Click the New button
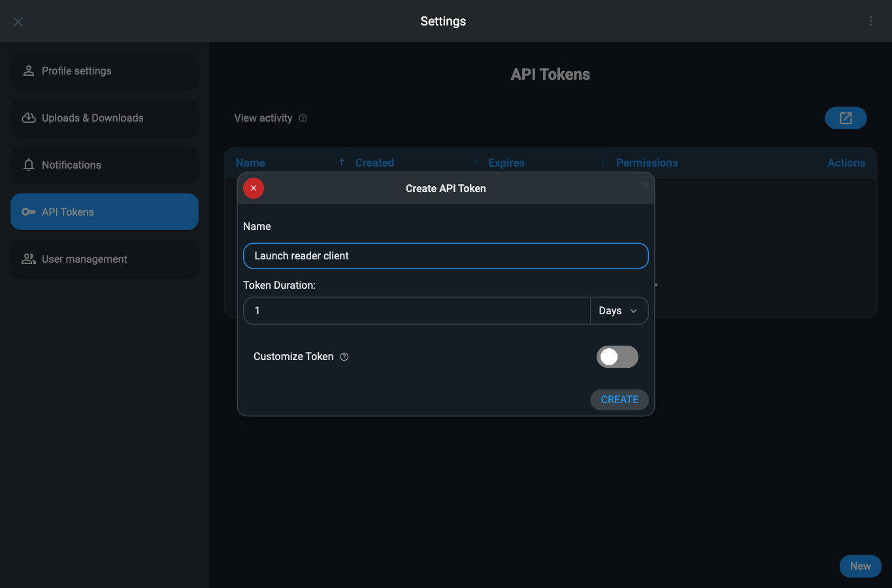Screen dimensions: 892x588 [860, 566]
